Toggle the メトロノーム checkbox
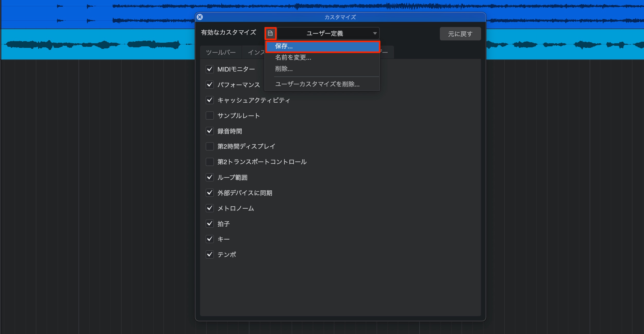This screenshot has height=334, width=644. [x=210, y=208]
